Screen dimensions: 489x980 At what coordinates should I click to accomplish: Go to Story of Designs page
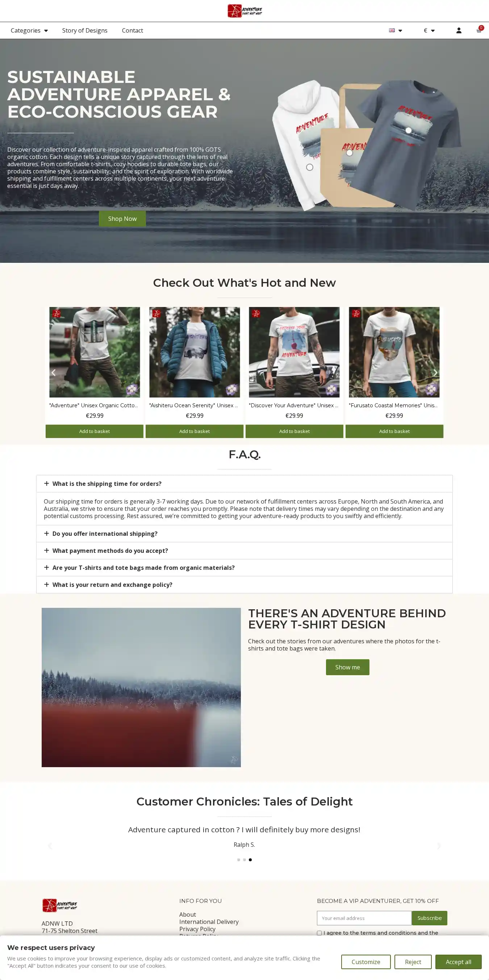(85, 30)
